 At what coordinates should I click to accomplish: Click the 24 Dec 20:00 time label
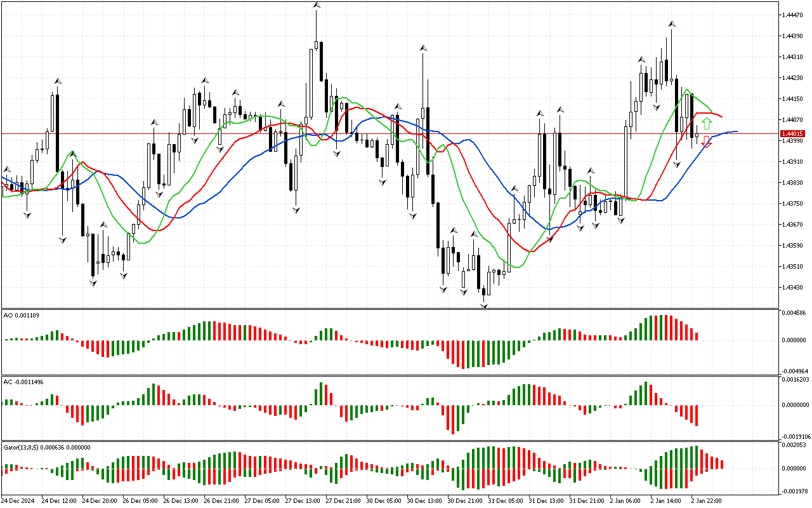coord(100,500)
